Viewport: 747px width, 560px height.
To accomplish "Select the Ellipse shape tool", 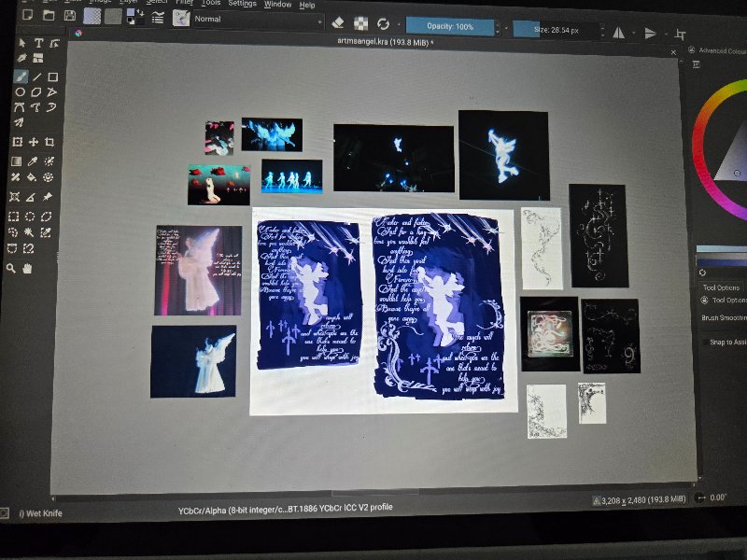I will [20, 91].
